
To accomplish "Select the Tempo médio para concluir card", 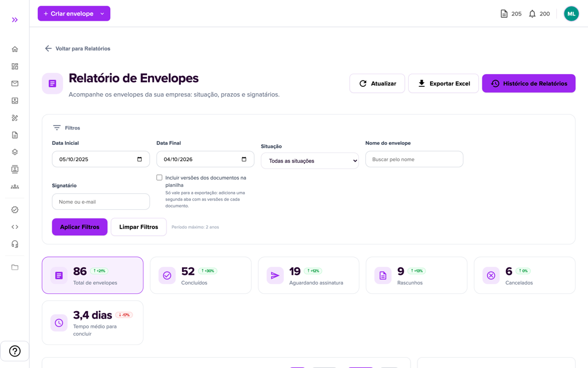I will pos(92,323).
